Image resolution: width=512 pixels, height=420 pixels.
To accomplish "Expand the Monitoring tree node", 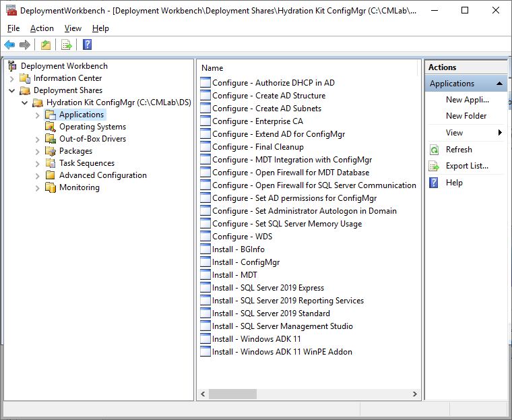I will (38, 188).
